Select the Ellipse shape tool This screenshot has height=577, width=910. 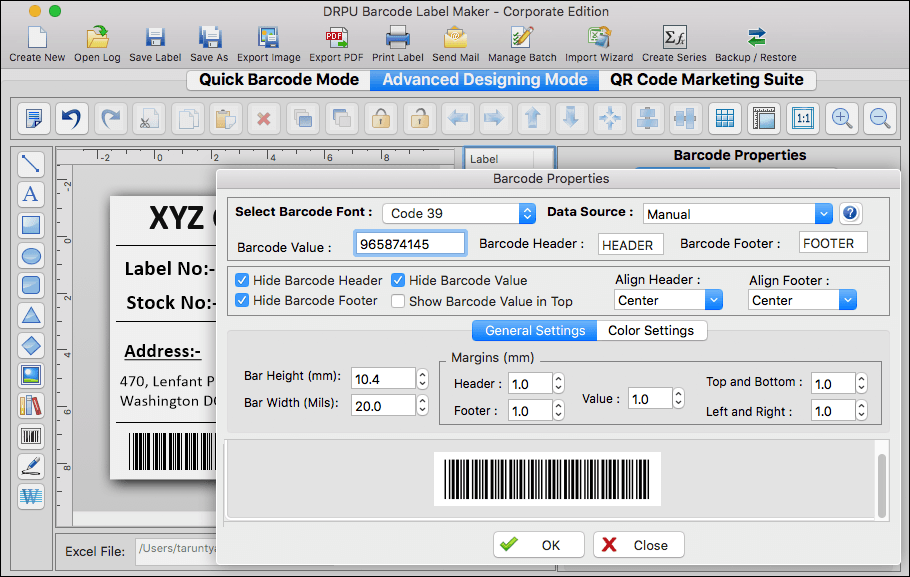(31, 255)
